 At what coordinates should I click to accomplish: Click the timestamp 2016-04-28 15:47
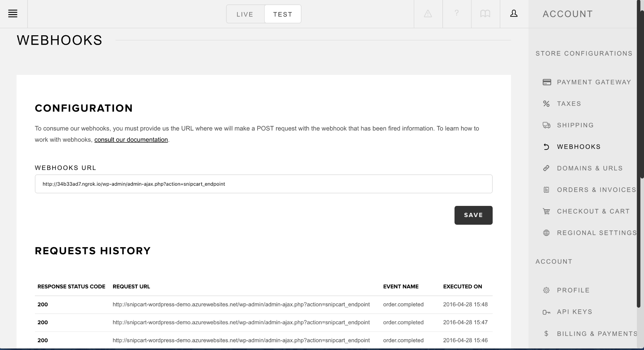(465, 322)
